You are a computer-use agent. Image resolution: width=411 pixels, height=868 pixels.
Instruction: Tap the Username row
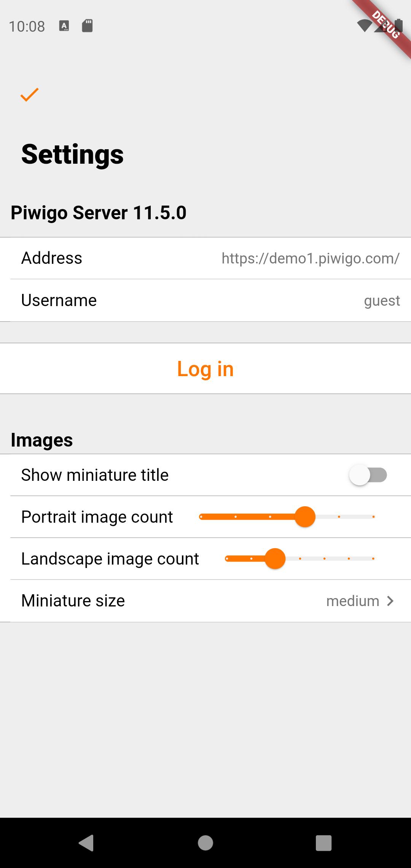point(205,300)
